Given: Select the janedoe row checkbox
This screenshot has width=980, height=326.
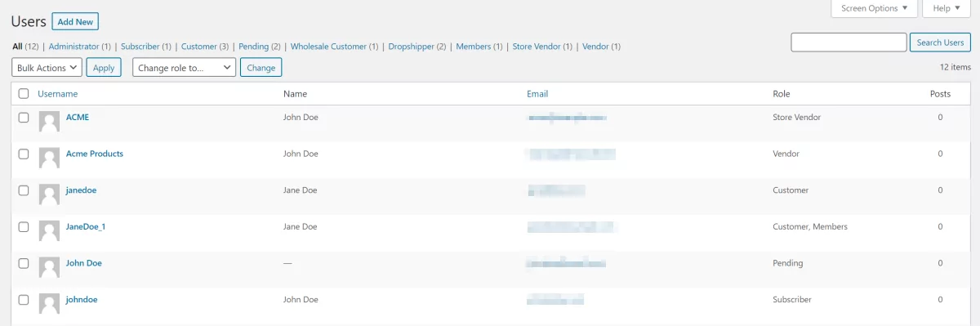Looking at the screenshot, I should point(24,190).
